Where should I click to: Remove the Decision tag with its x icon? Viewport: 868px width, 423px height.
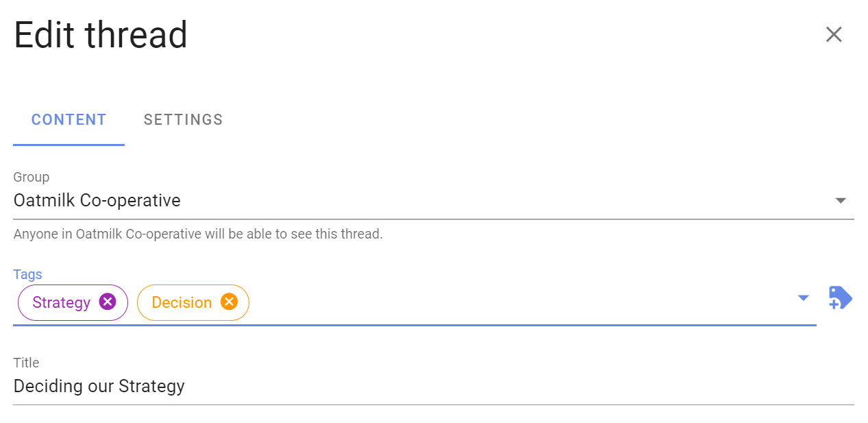pos(229,302)
